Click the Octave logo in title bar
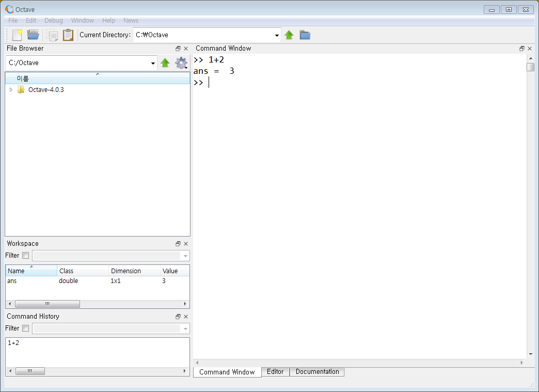 pyautogui.click(x=9, y=9)
